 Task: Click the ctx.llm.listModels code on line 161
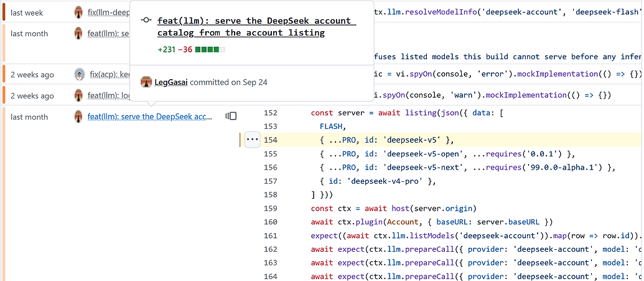click(477, 236)
